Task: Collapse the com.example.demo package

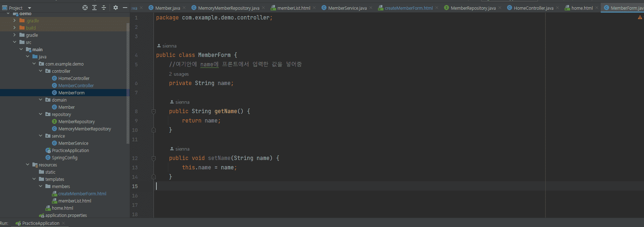Action: (x=34, y=64)
